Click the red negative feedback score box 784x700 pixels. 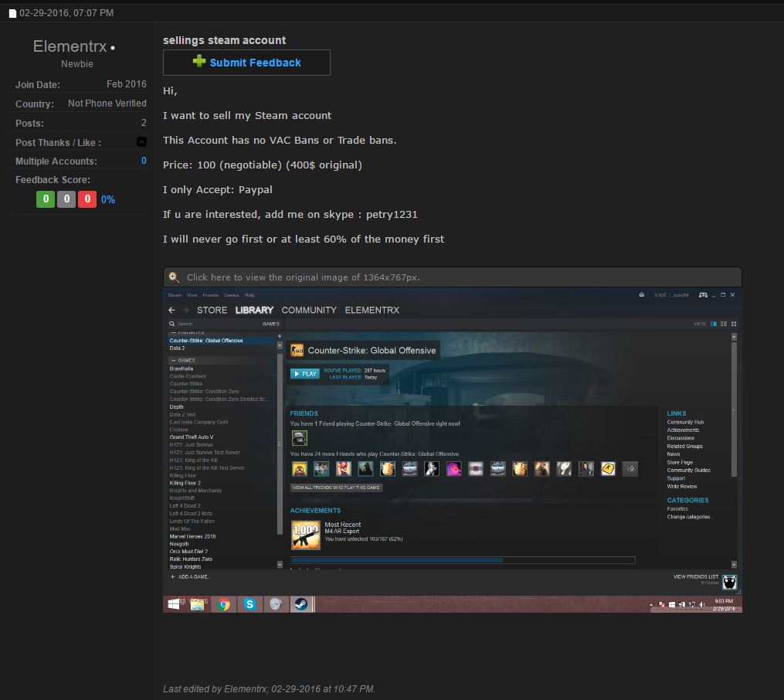point(87,199)
